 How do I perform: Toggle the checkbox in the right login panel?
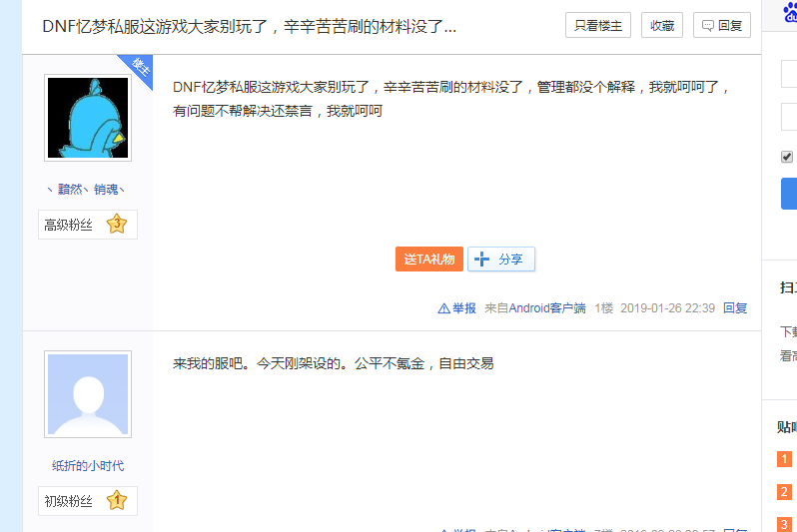tap(787, 157)
